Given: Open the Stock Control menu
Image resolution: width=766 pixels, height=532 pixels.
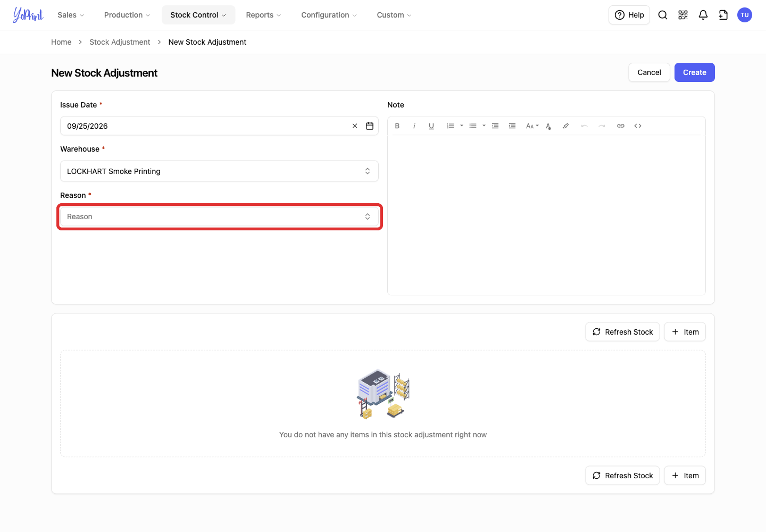Looking at the screenshot, I should [x=198, y=15].
